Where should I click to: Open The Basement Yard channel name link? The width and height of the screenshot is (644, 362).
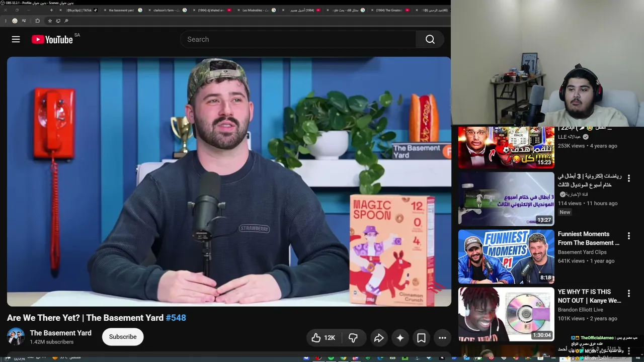(60, 333)
